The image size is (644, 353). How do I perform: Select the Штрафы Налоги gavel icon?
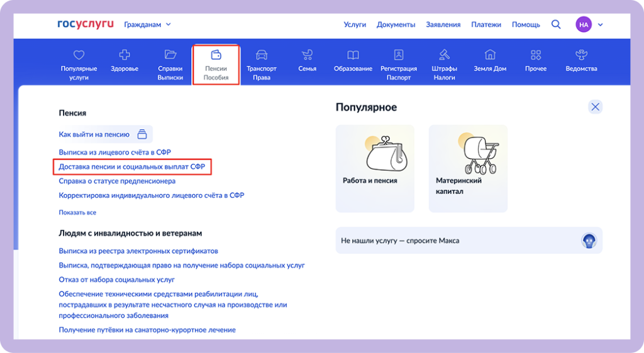(x=445, y=55)
